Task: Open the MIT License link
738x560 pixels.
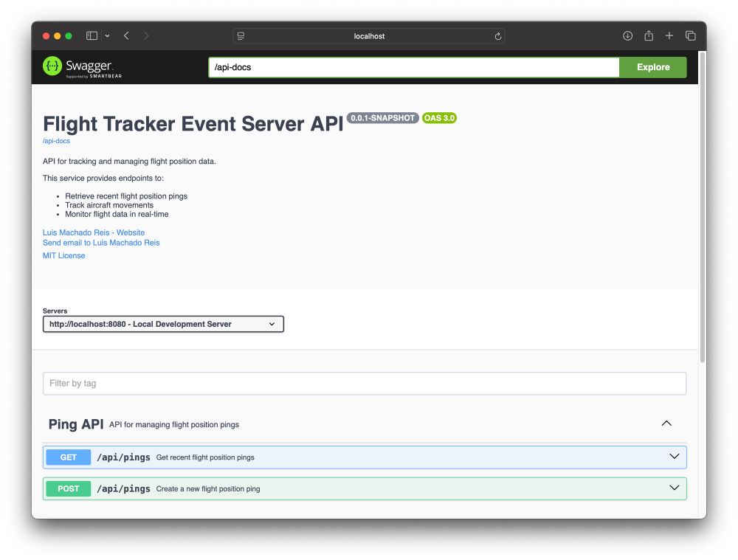Action: 64,255
